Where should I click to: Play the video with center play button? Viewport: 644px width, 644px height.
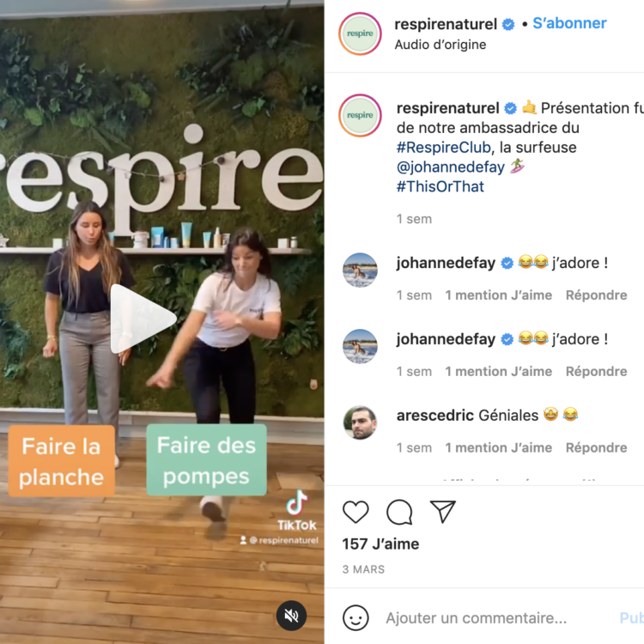pos(142,319)
